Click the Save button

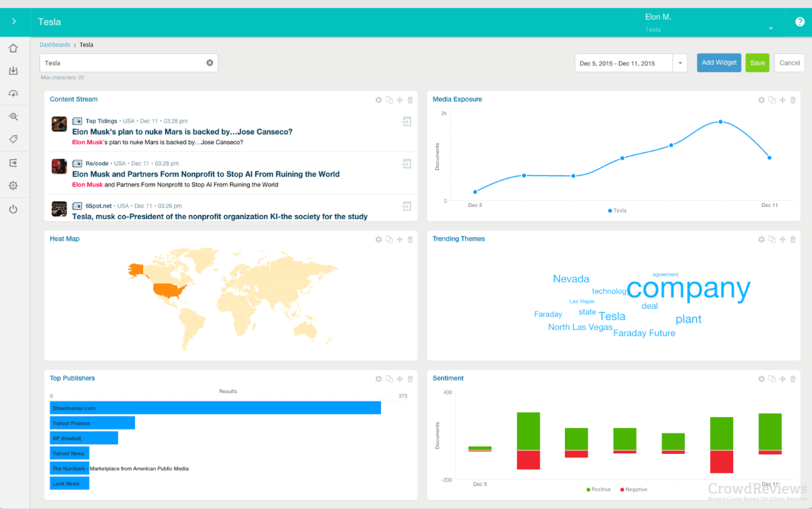(x=757, y=63)
